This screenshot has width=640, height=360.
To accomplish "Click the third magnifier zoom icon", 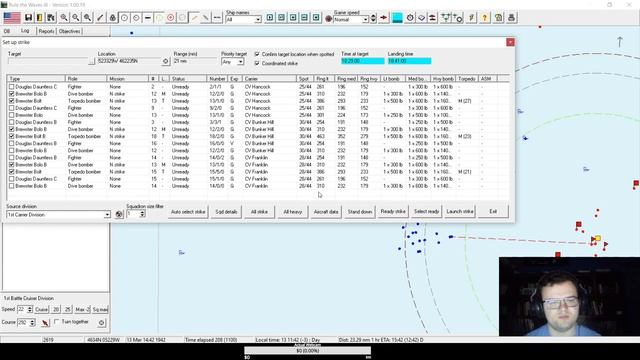I will click(87, 18).
